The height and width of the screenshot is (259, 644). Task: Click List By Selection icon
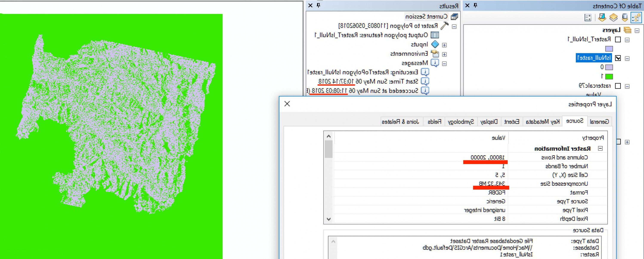click(x=602, y=17)
